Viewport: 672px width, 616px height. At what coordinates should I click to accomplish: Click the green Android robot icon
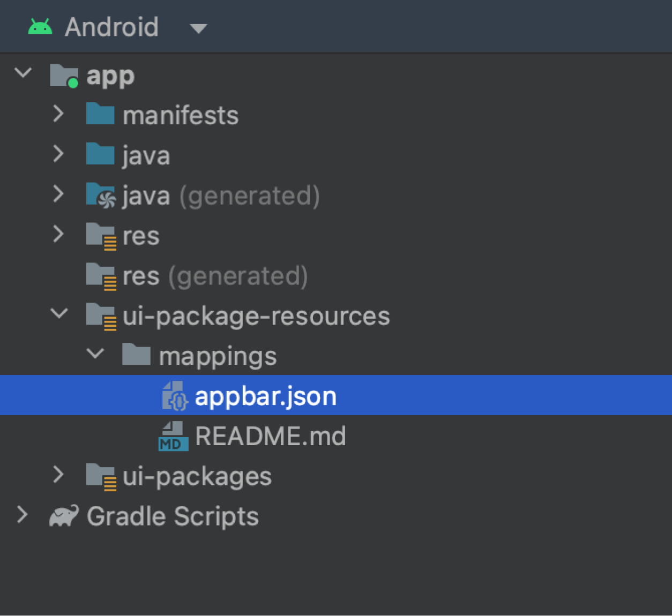(40, 26)
